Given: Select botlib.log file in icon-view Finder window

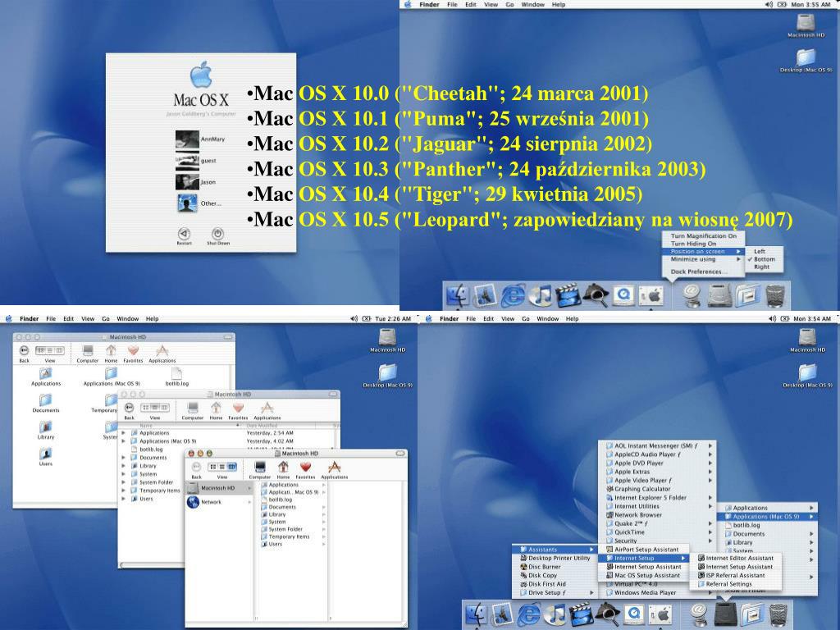Looking at the screenshot, I should pyautogui.click(x=177, y=376).
